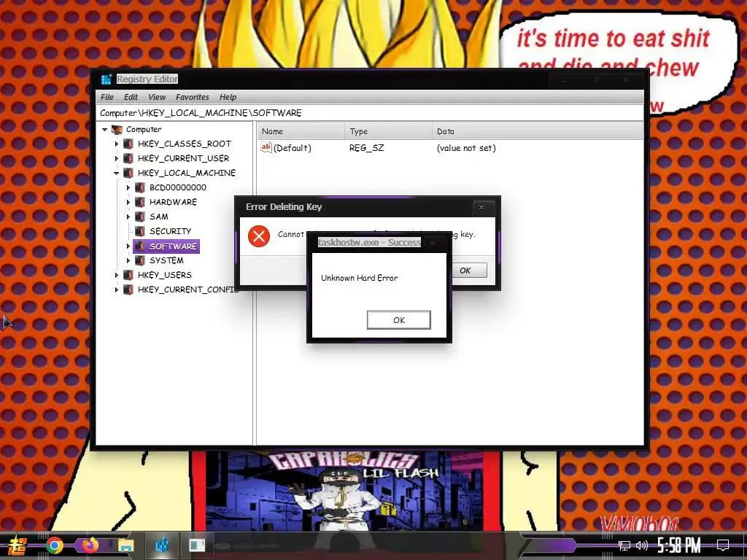Select HKEY_CLASSES_ROOT in the tree
This screenshot has height=560, width=747.
[185, 144]
